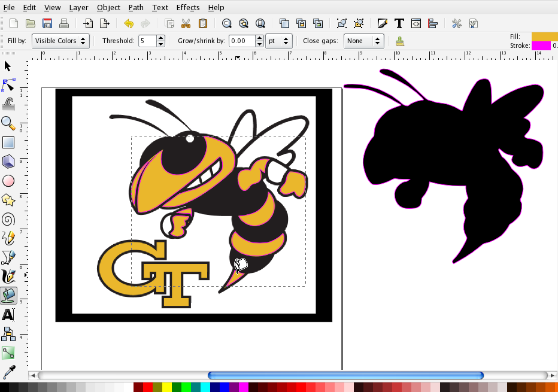Select the Pencil freehand tool
This screenshot has width=558, height=392.
8,238
